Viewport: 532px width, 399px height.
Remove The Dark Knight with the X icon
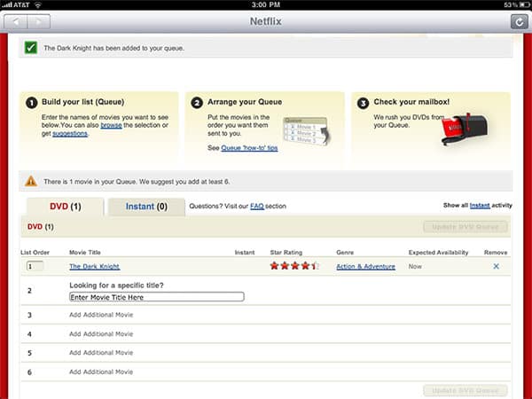tap(496, 266)
